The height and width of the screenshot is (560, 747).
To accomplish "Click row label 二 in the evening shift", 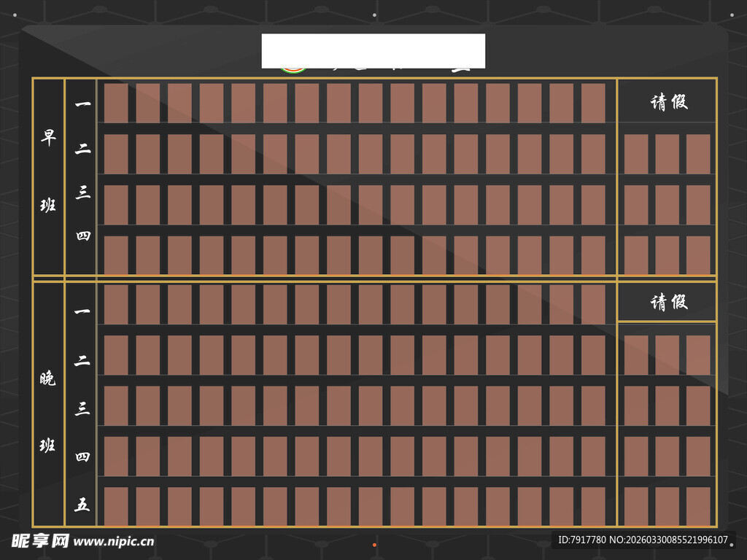I will [82, 360].
